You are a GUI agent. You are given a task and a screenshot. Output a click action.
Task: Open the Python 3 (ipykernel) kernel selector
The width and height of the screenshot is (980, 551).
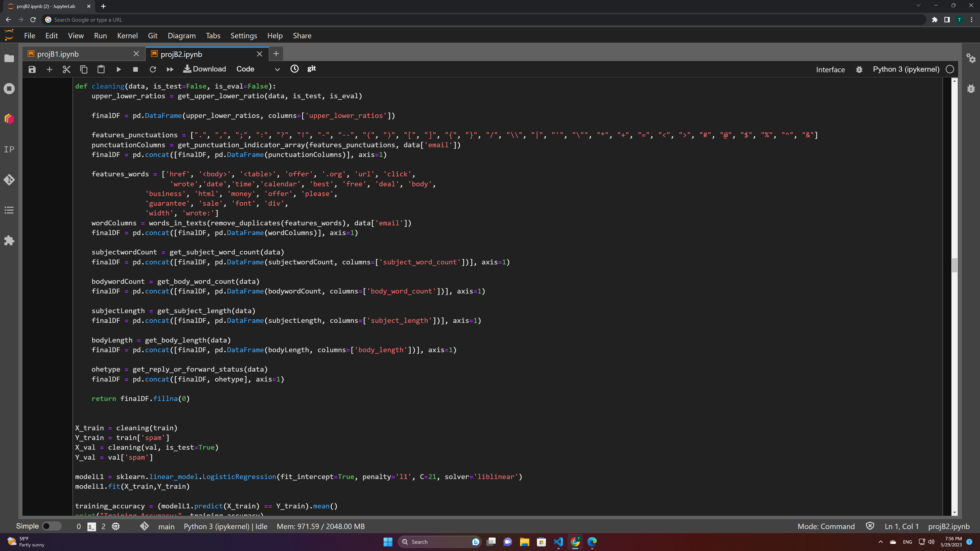click(905, 69)
